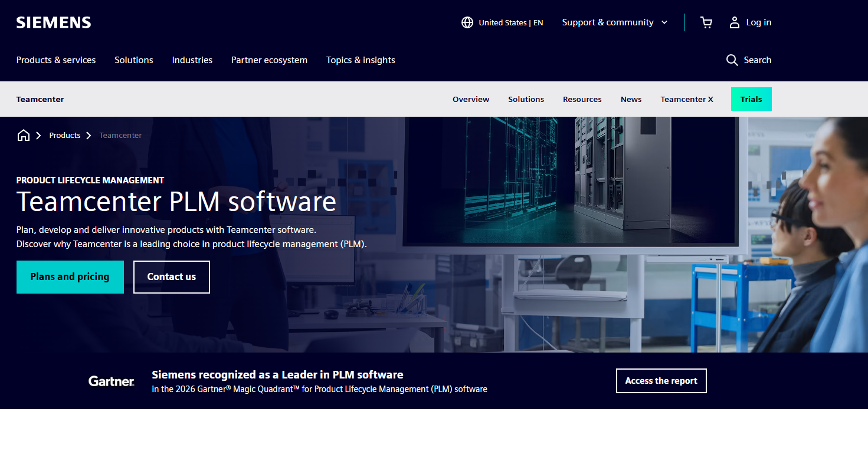This screenshot has height=451, width=868.
Task: Click the Contact us button
Action: [x=172, y=277]
